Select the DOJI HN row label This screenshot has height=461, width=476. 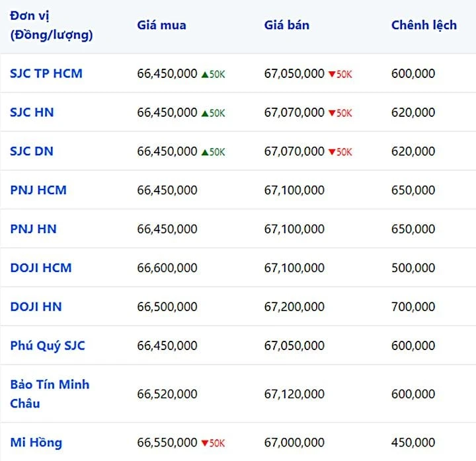(36, 306)
